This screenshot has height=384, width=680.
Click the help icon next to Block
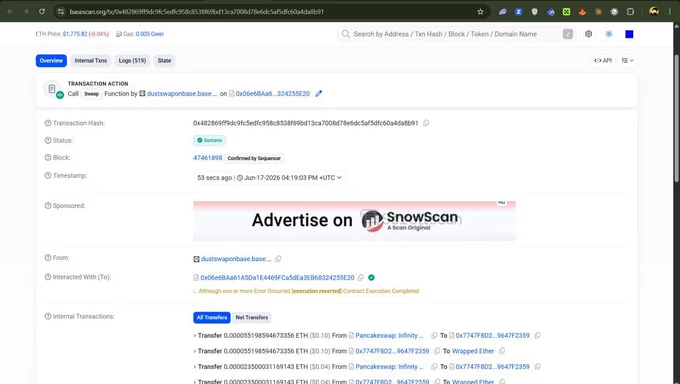(48, 158)
